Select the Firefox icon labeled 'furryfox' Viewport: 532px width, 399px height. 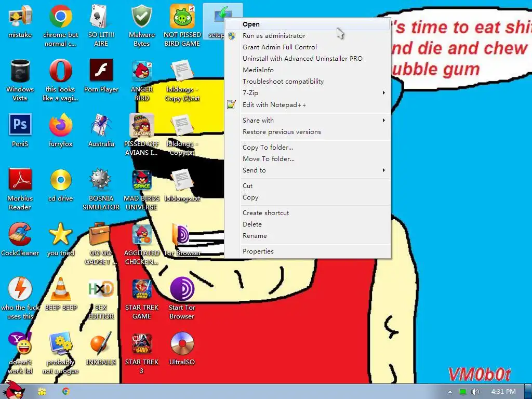(60, 130)
